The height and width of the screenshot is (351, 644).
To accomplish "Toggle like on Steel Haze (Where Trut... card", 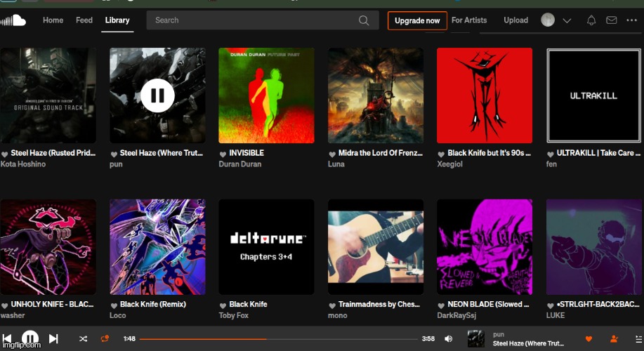I will tap(114, 154).
